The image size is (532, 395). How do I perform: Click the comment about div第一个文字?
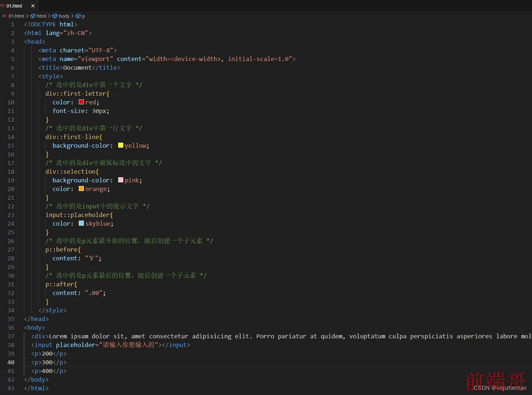tap(94, 85)
